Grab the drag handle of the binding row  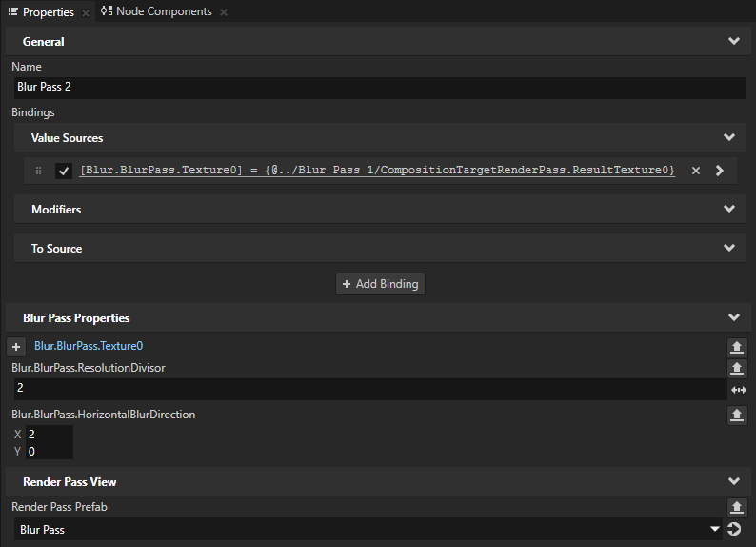[x=38, y=171]
